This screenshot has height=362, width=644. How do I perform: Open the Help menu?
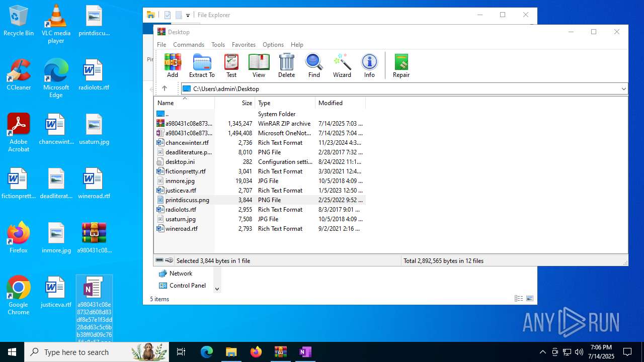[297, 45]
